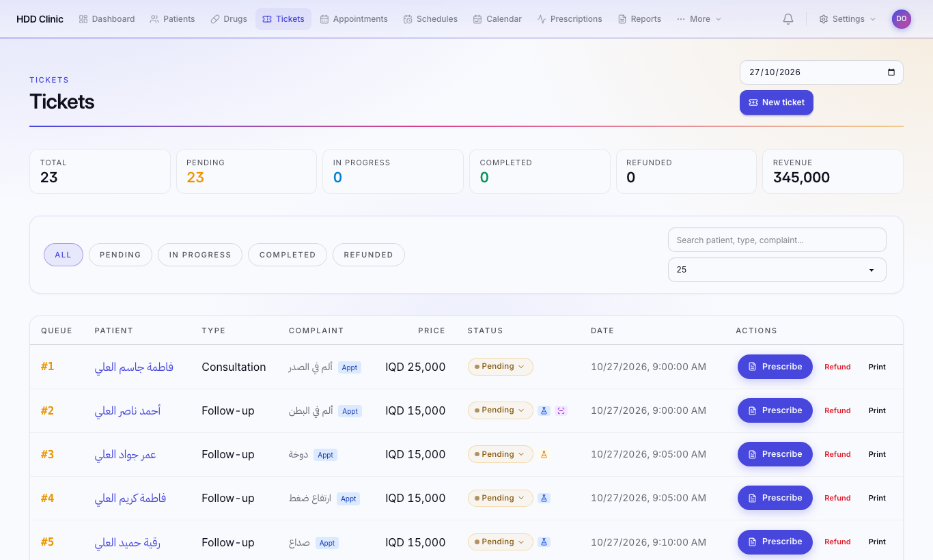Viewport: 933px width, 560px height.
Task: Open the DO user avatar
Action: click(902, 19)
